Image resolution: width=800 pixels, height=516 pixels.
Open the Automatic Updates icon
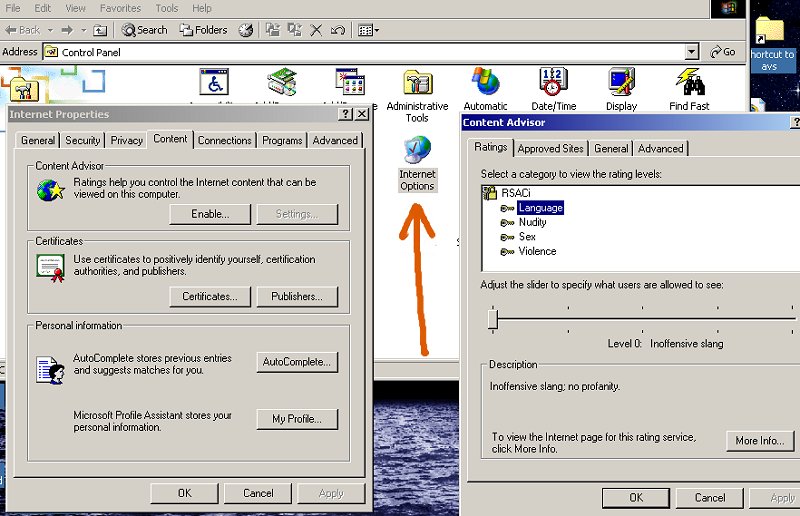485,90
